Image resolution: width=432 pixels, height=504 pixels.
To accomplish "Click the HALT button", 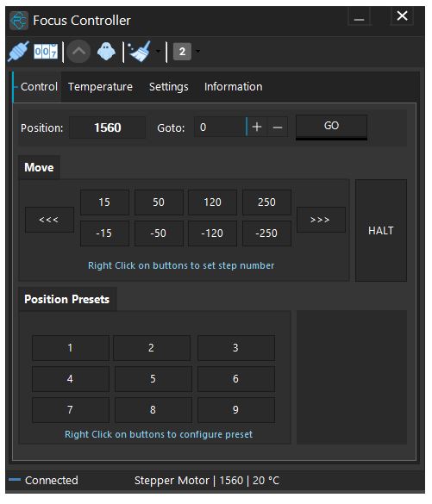I will tap(381, 231).
